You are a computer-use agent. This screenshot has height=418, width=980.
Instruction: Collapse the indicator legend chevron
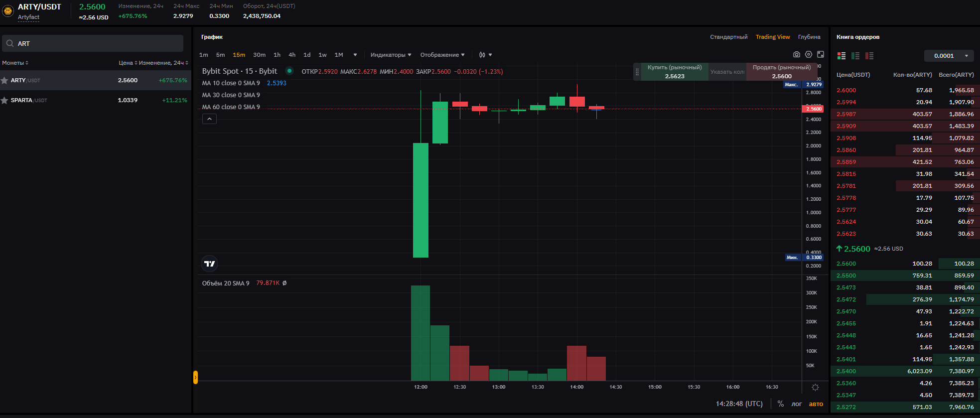(x=209, y=119)
